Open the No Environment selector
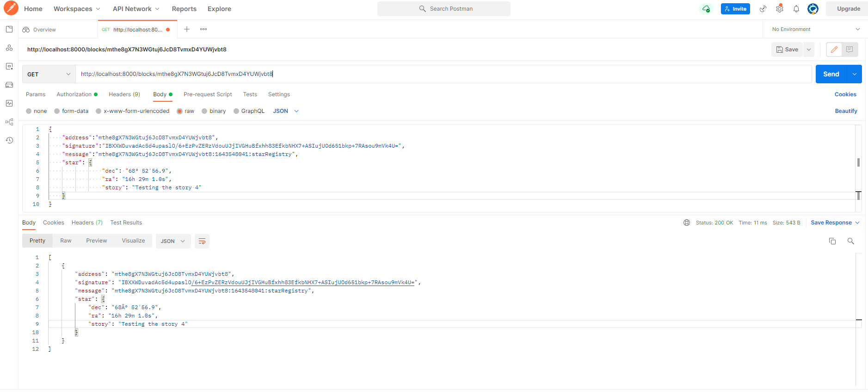This screenshot has width=868, height=392. pos(815,29)
